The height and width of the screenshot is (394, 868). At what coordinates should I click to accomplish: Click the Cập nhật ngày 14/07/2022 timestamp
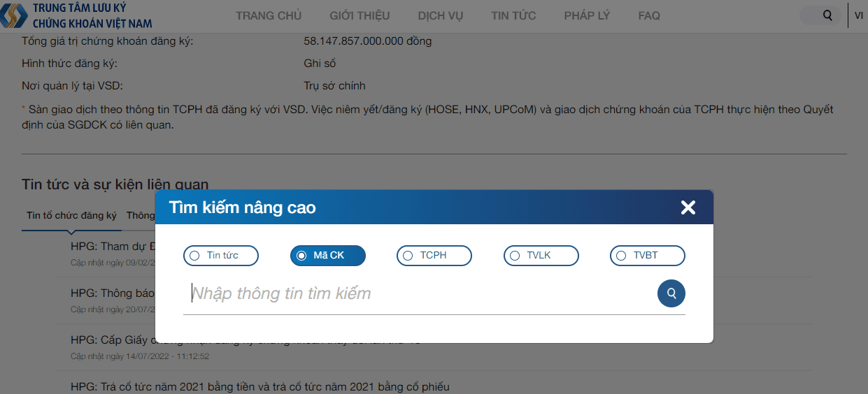click(140, 356)
